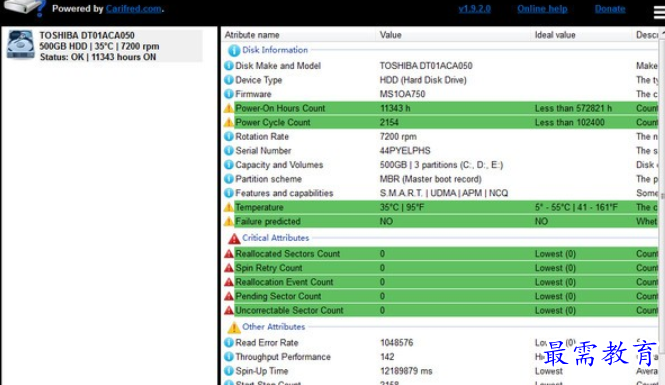Click info icon beside Rotation Rate
This screenshot has width=665, height=385.
[x=229, y=136]
